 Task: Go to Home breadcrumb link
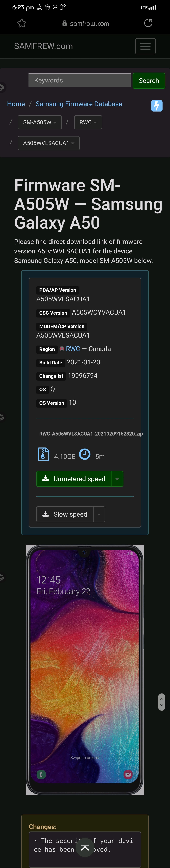click(x=16, y=104)
